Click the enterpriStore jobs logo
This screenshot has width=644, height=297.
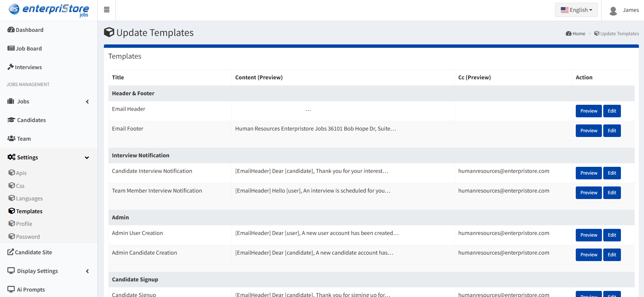[49, 10]
